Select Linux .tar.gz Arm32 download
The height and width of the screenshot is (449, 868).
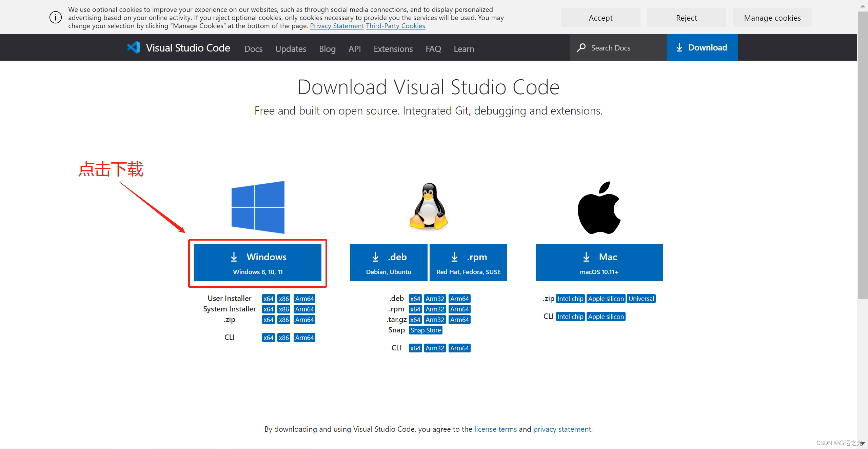tap(435, 320)
